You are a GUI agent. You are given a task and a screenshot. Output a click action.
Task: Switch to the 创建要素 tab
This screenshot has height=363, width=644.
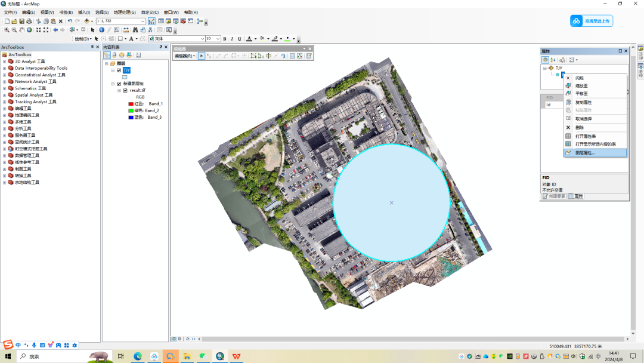[x=554, y=196]
